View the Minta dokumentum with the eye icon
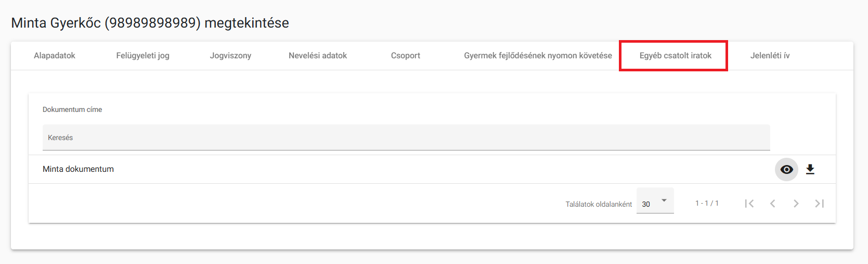 [x=786, y=169]
